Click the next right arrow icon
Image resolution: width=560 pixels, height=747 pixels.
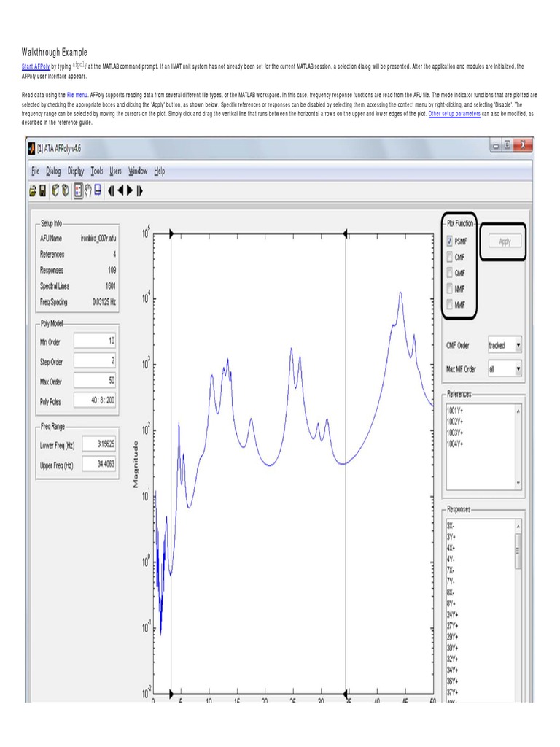130,191
